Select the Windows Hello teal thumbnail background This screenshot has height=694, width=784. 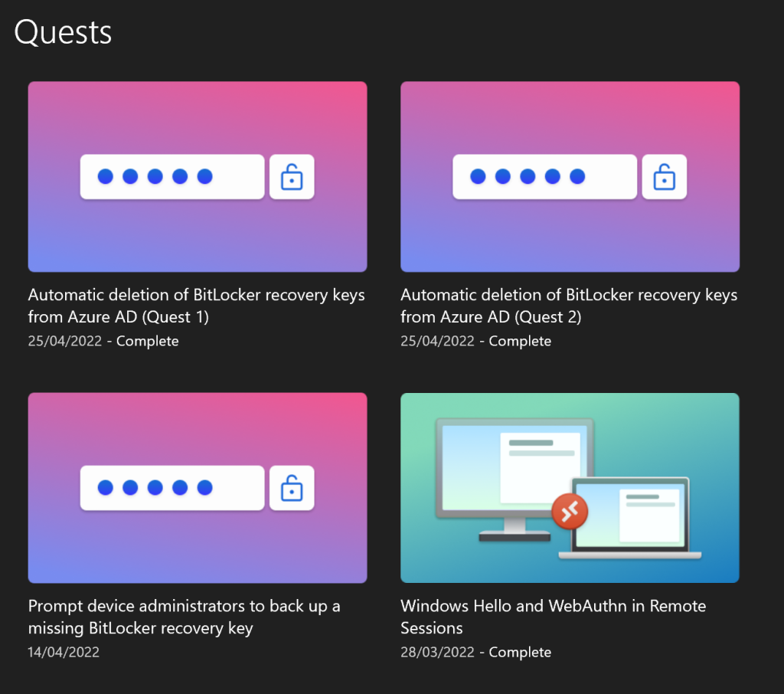[x=689, y=429]
